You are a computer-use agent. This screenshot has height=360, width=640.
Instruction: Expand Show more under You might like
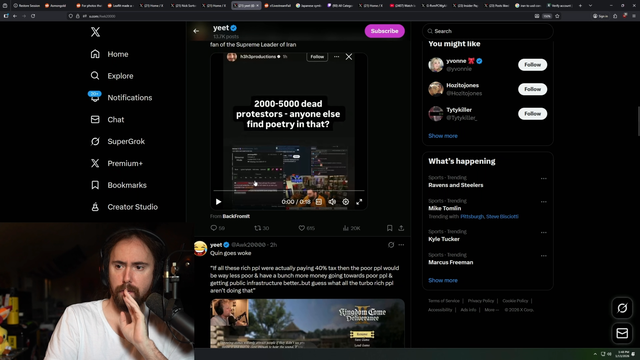click(x=443, y=136)
